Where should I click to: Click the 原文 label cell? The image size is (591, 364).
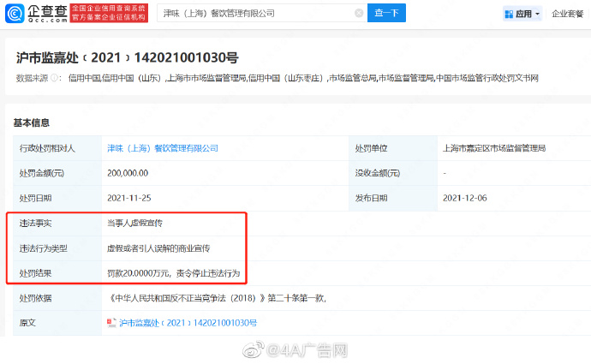pyautogui.click(x=57, y=323)
